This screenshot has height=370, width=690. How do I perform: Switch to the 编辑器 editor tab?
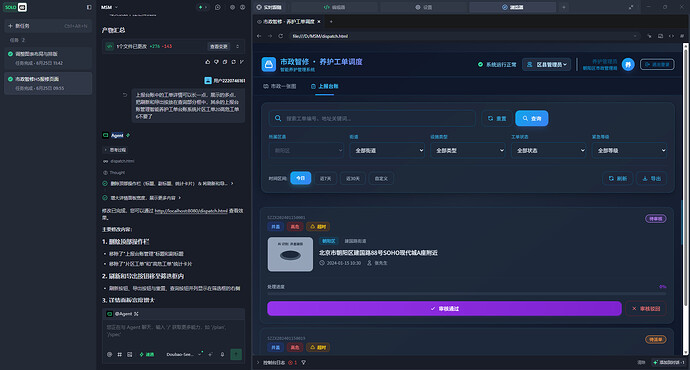(334, 7)
